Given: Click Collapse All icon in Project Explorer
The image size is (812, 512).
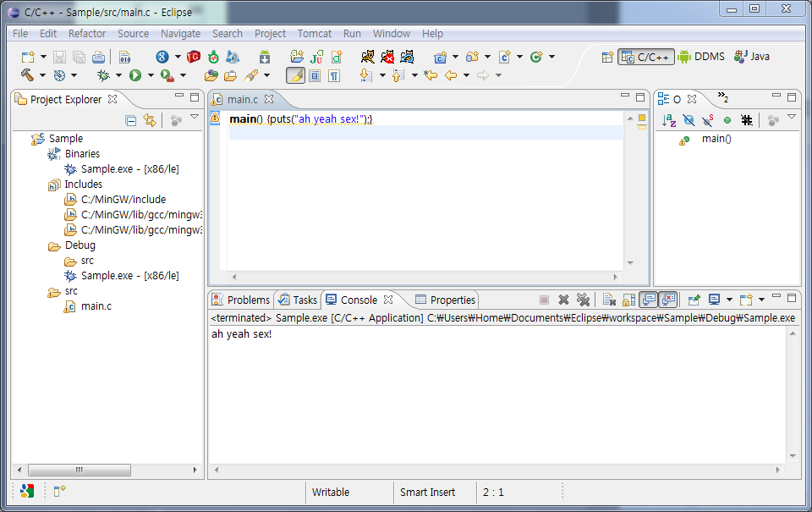Looking at the screenshot, I should pyautogui.click(x=131, y=121).
